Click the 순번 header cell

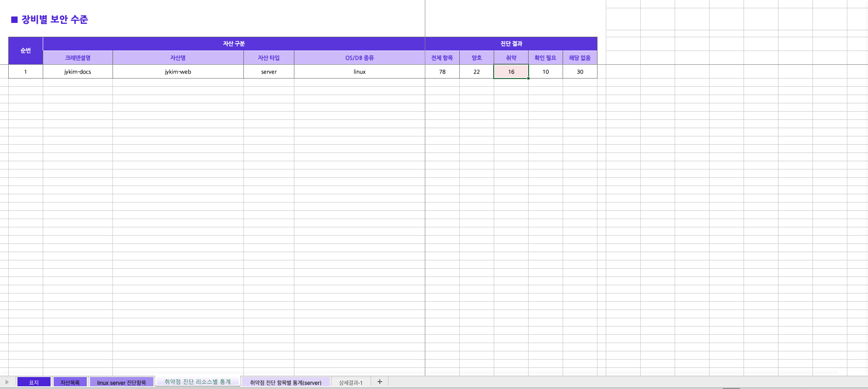pyautogui.click(x=26, y=51)
